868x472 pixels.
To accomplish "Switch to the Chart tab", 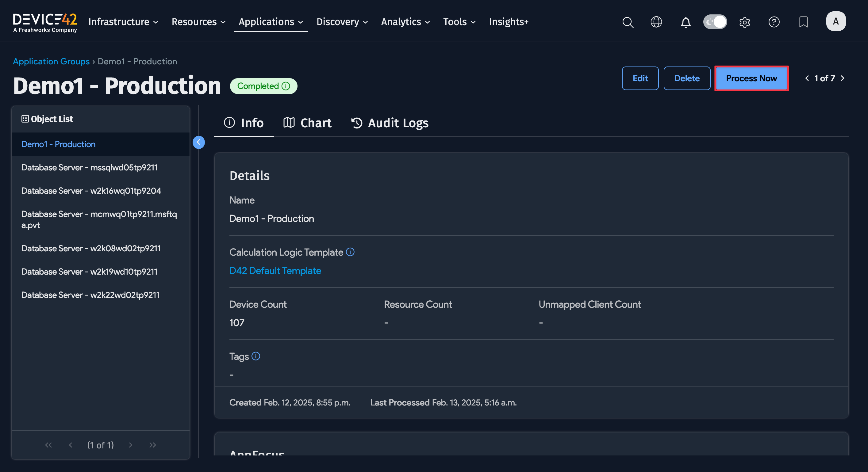I will pos(307,123).
